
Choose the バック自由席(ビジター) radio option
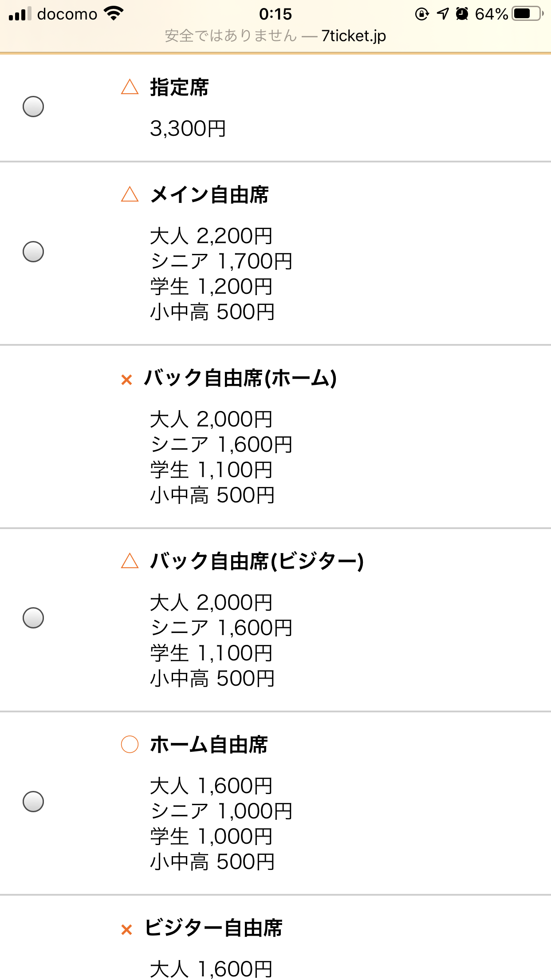[33, 618]
